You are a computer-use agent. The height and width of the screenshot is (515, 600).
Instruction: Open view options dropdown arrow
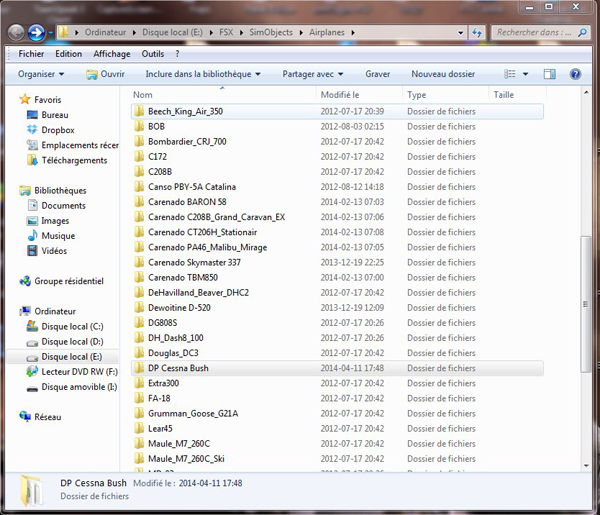click(x=525, y=74)
